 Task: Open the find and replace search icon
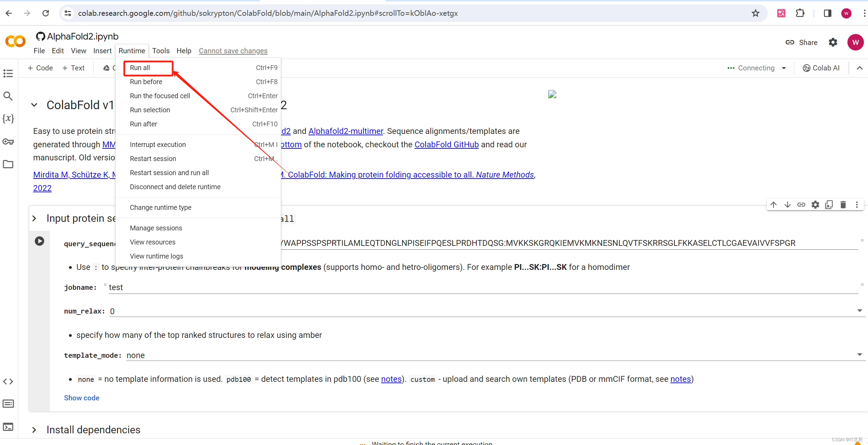click(x=8, y=96)
